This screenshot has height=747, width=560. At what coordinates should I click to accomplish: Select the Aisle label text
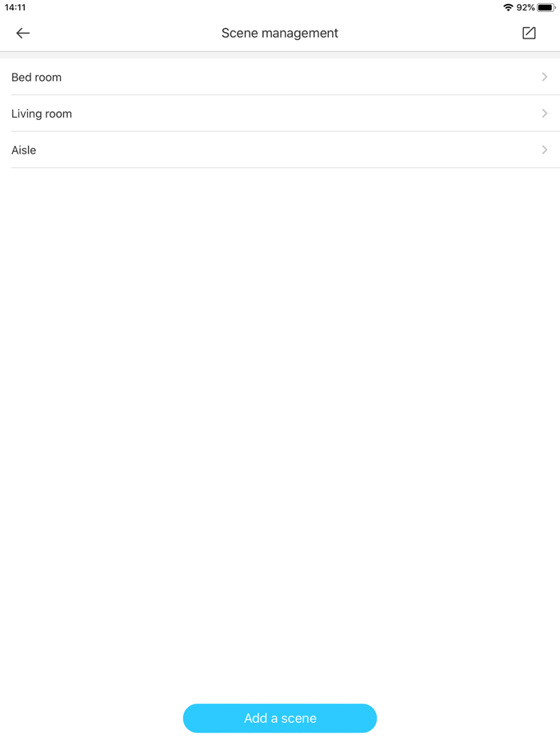point(24,150)
